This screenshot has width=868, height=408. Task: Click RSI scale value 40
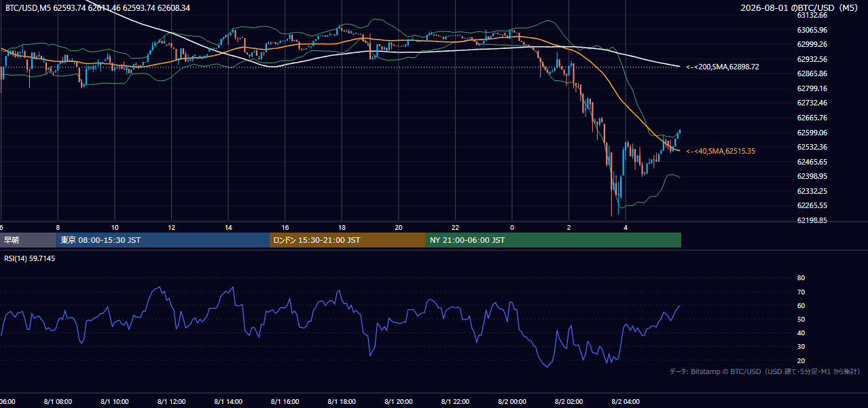(801, 333)
